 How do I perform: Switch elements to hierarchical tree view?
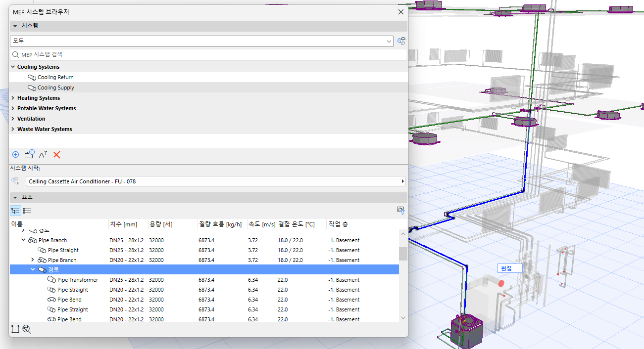pyautogui.click(x=15, y=211)
